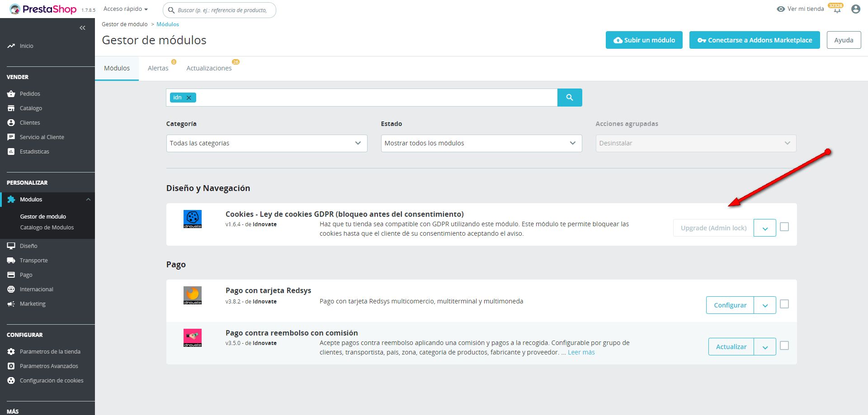
Task: Expand actions arrow next to Actualizar
Action: (765, 347)
